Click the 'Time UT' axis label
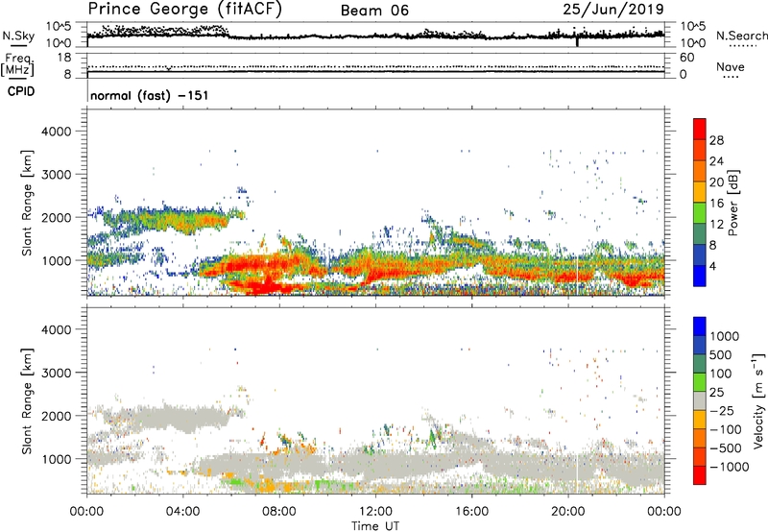This screenshot has width=768, height=532. coord(375,526)
